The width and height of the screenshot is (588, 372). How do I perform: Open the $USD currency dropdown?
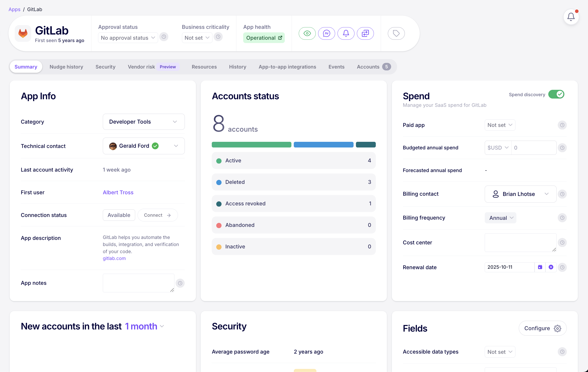(x=498, y=147)
